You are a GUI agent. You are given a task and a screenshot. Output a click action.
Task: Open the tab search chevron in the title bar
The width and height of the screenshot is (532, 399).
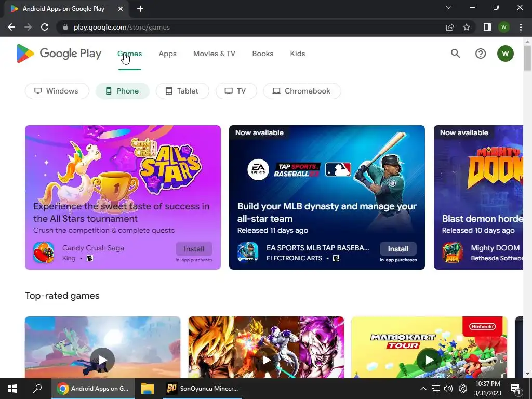point(448,7)
